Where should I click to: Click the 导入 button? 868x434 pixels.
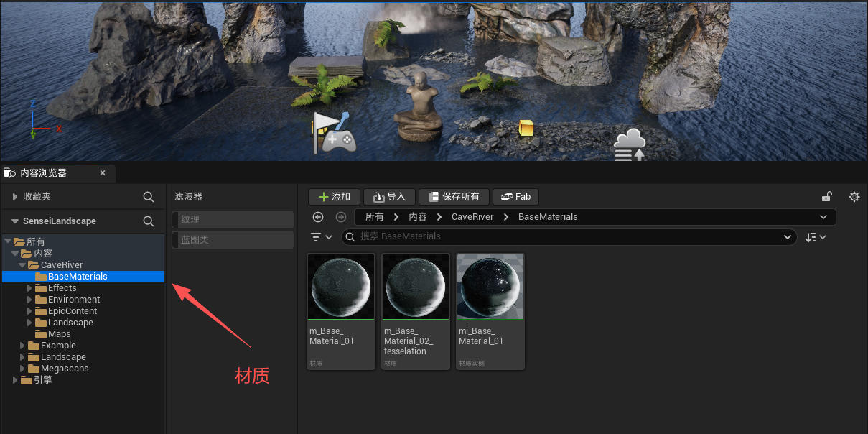click(389, 197)
